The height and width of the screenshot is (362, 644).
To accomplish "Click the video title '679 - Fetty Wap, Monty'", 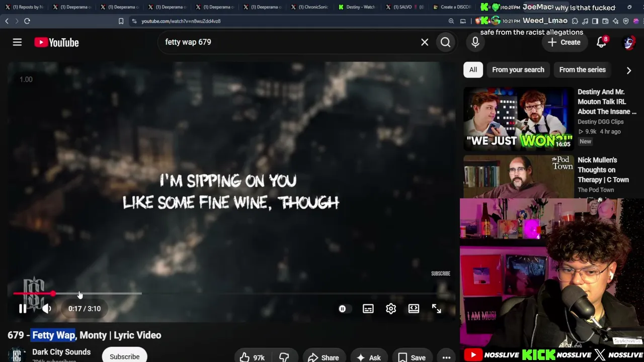I will pos(85,335).
